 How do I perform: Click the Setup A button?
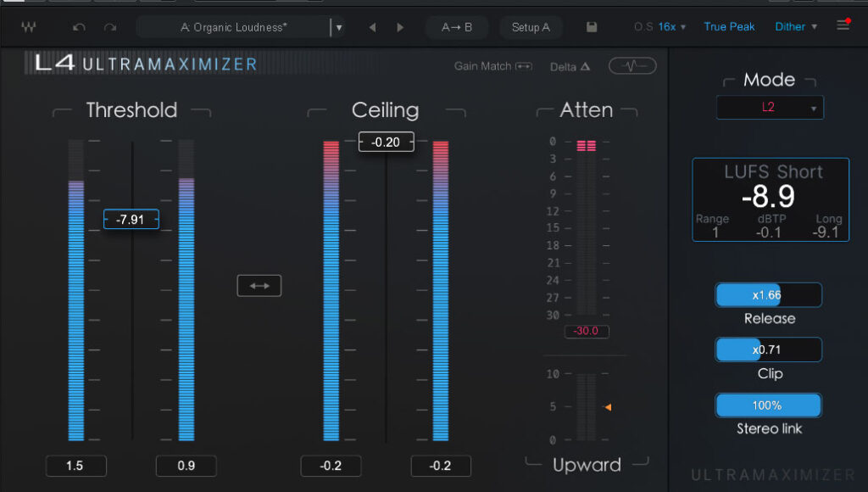[x=531, y=27]
